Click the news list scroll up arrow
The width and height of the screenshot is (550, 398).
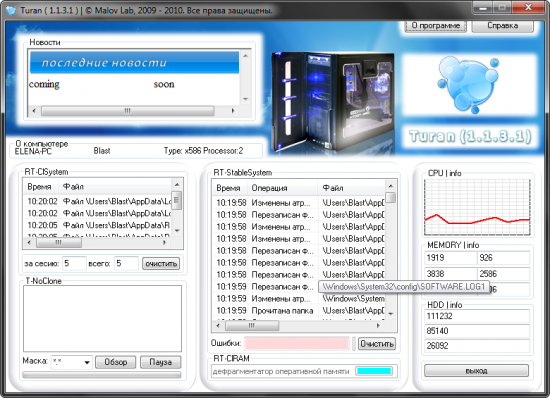click(x=246, y=56)
